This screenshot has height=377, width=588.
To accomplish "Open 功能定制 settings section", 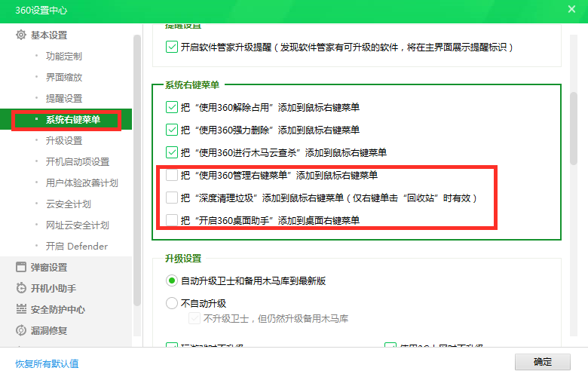I will pos(64,57).
